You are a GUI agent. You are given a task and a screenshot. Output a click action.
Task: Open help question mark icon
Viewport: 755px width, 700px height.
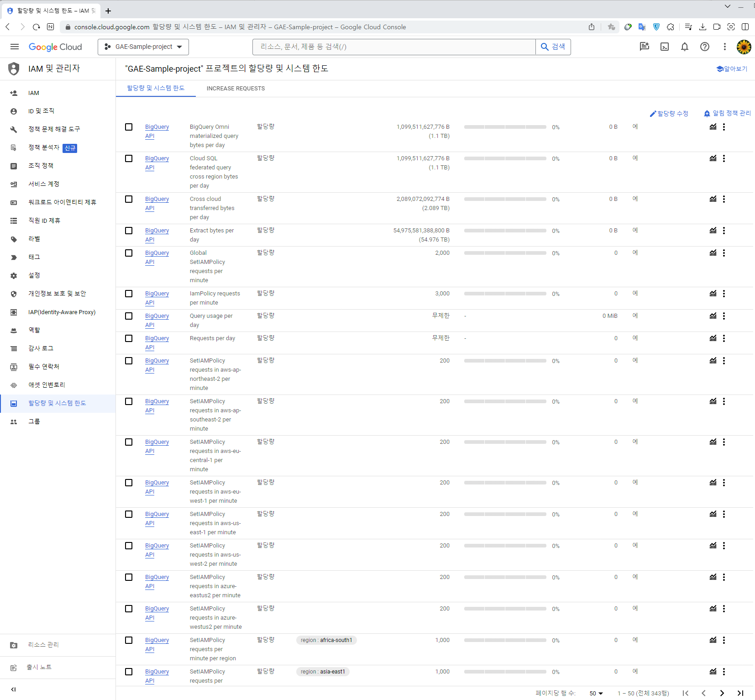point(705,47)
